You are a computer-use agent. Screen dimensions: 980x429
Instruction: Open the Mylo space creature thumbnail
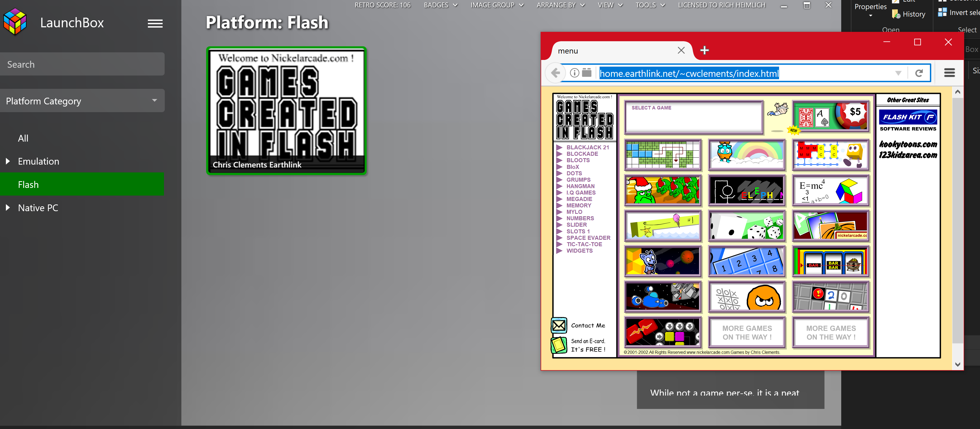point(662,261)
